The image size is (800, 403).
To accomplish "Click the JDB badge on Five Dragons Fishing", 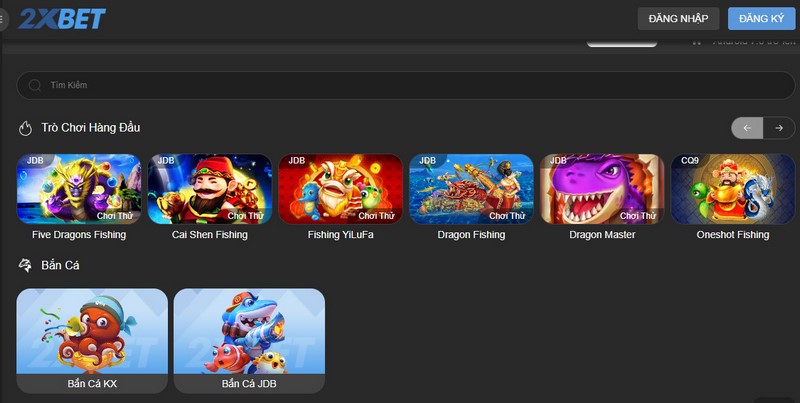I will click(x=35, y=161).
